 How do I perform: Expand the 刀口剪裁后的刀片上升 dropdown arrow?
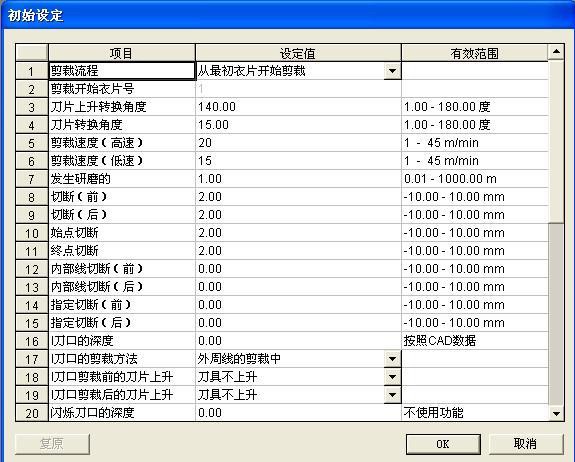(x=392, y=395)
